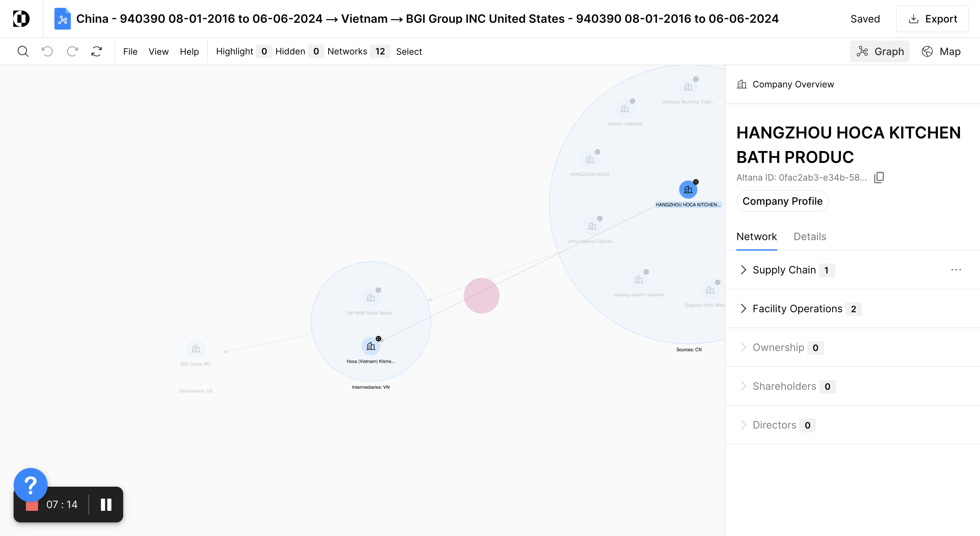Open the blue help question button
Viewport: 980px width, 536px height.
click(x=30, y=485)
